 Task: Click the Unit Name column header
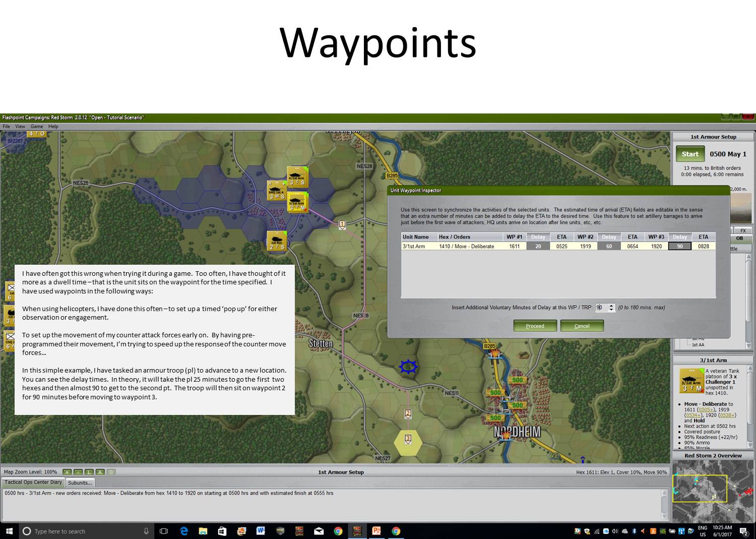(419, 237)
